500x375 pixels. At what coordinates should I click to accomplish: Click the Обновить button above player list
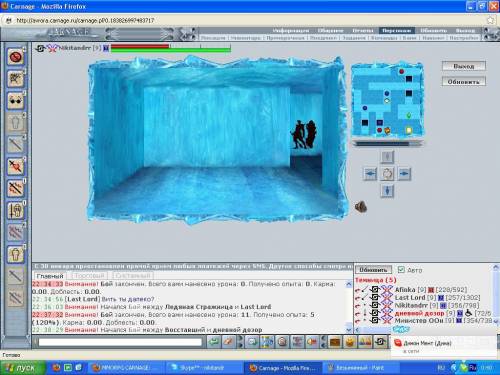373,270
